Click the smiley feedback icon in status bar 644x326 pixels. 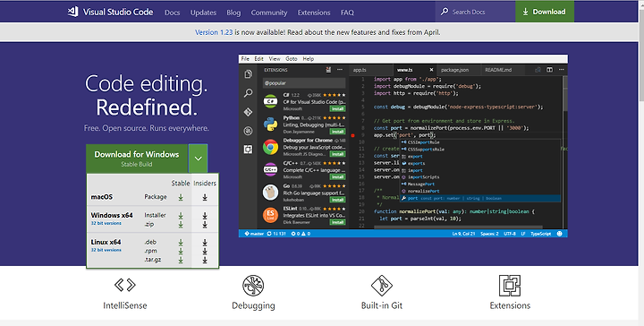tap(559, 234)
